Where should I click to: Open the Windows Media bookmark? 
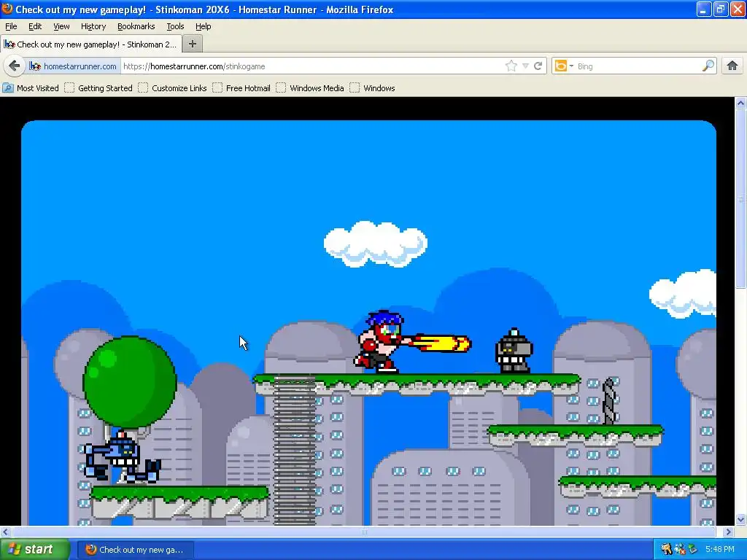coord(310,88)
